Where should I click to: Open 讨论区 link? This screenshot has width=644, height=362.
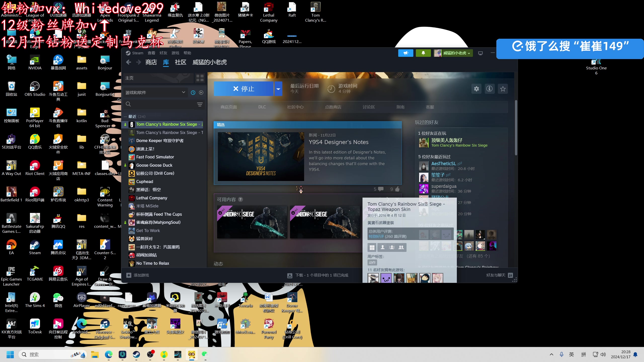coord(369,107)
